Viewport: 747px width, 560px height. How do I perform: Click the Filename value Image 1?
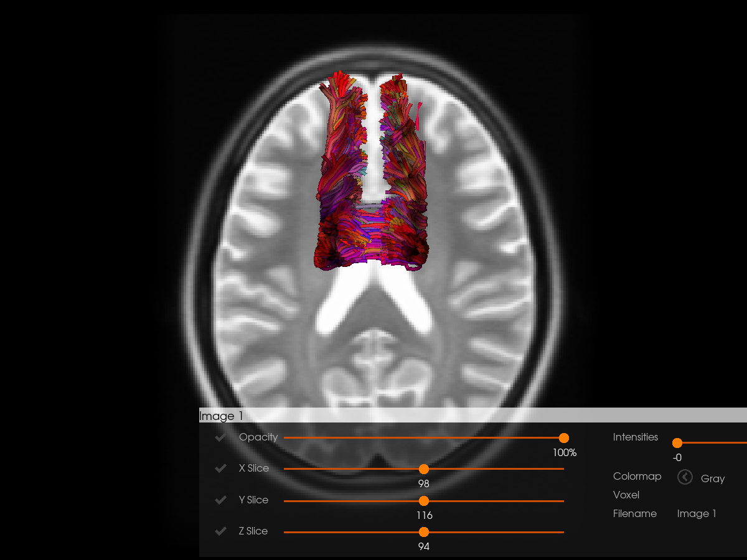pyautogui.click(x=697, y=513)
